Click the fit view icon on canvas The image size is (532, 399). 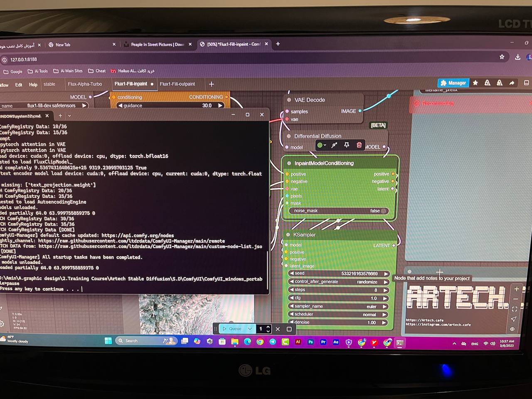pyautogui.click(x=515, y=309)
